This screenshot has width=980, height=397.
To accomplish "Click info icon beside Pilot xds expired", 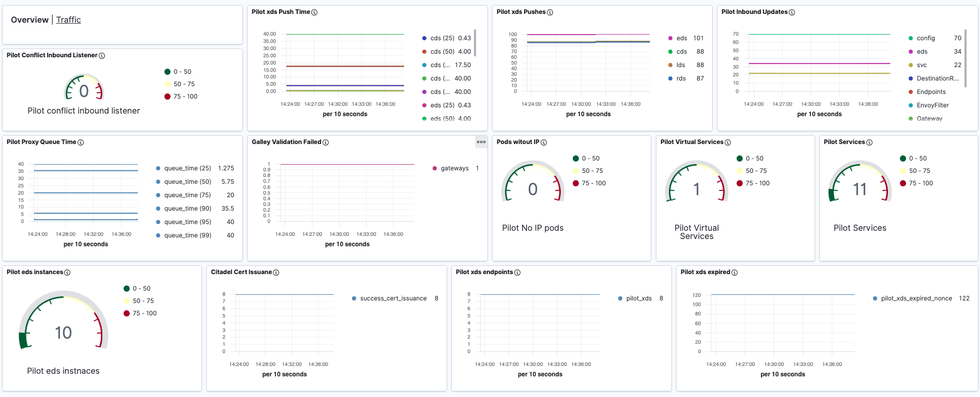I will click(734, 273).
